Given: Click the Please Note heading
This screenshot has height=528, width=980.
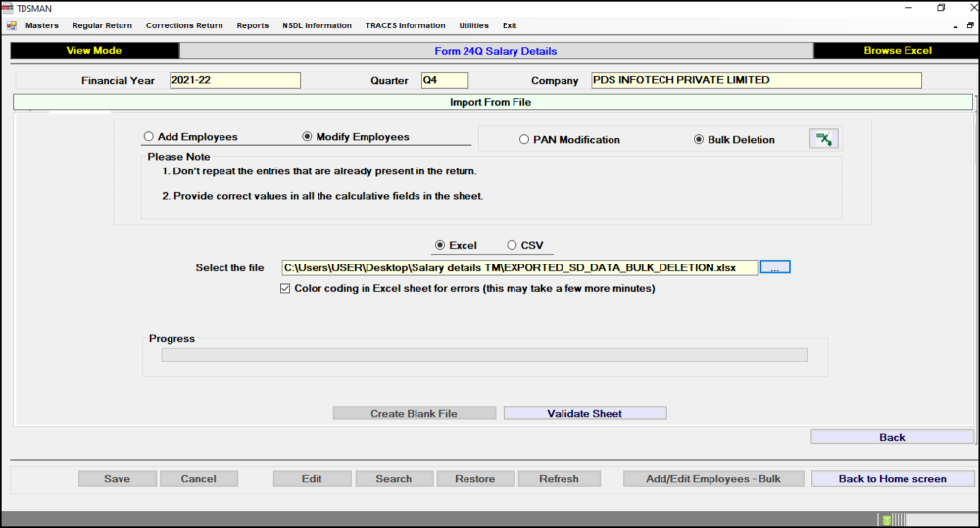Looking at the screenshot, I should pos(178,157).
